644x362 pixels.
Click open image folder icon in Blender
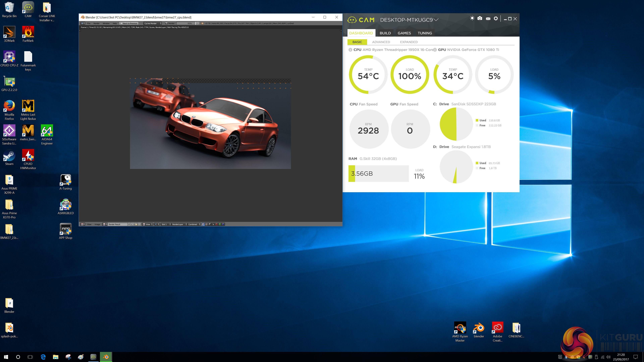[136, 224]
